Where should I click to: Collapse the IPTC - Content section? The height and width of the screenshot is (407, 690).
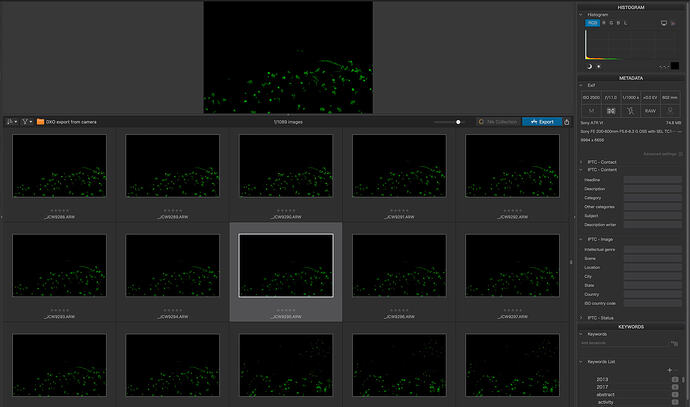click(x=581, y=169)
